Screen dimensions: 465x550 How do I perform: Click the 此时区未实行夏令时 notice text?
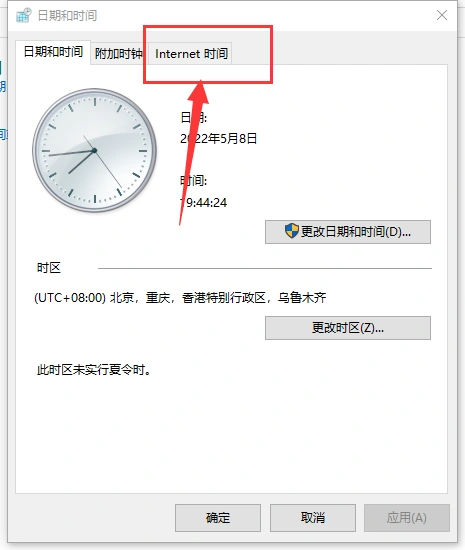tap(94, 370)
